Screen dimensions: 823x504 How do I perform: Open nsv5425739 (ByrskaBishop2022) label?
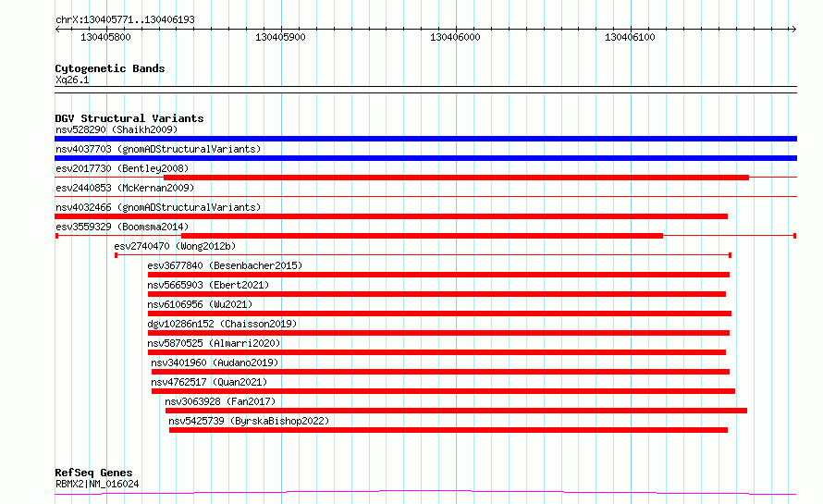tap(249, 421)
